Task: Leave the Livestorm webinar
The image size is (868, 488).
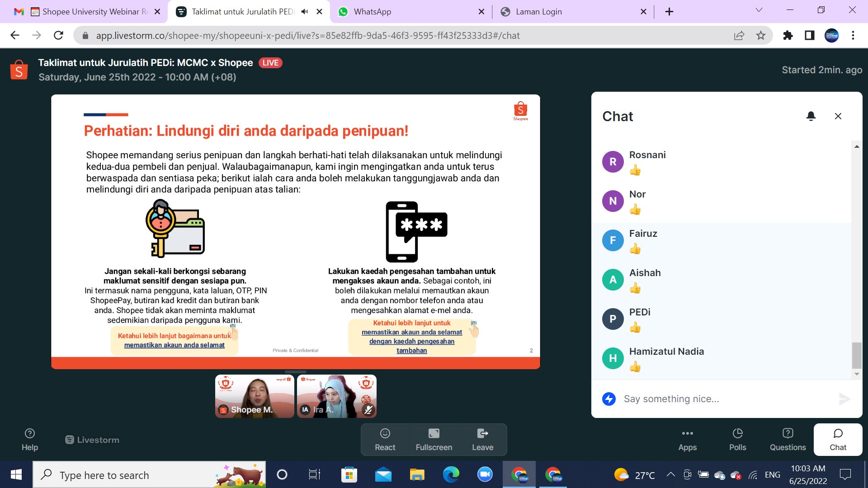Action: coord(482,440)
